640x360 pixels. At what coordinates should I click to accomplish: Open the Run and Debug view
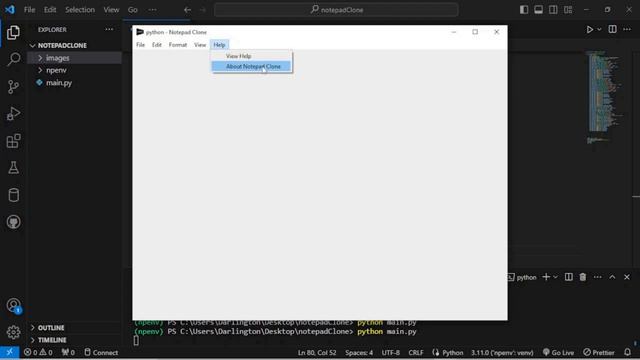13,113
